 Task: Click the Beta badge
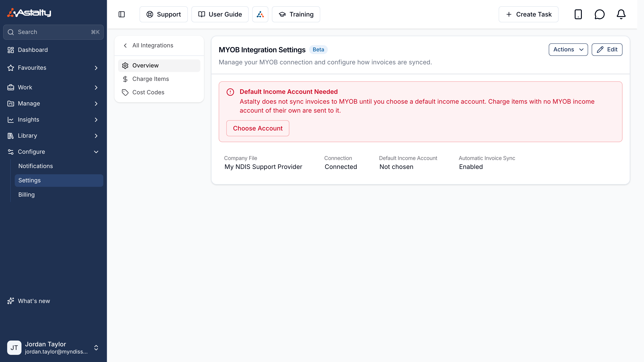pos(318,49)
